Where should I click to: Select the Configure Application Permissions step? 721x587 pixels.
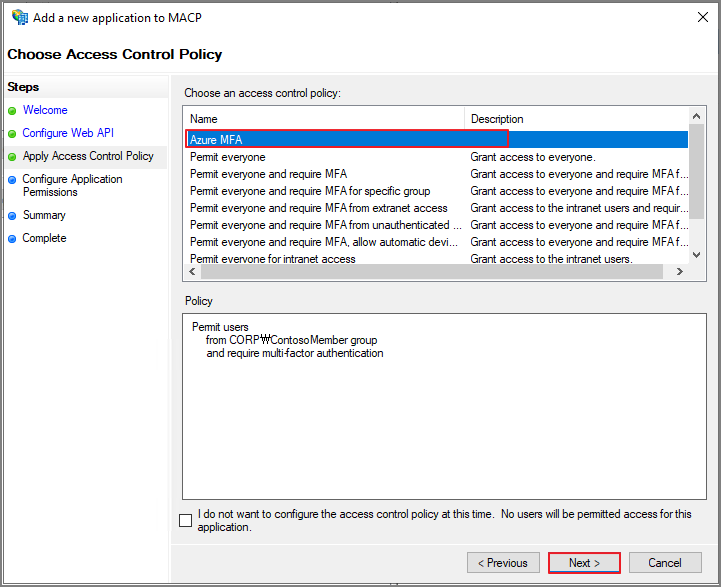(72, 185)
